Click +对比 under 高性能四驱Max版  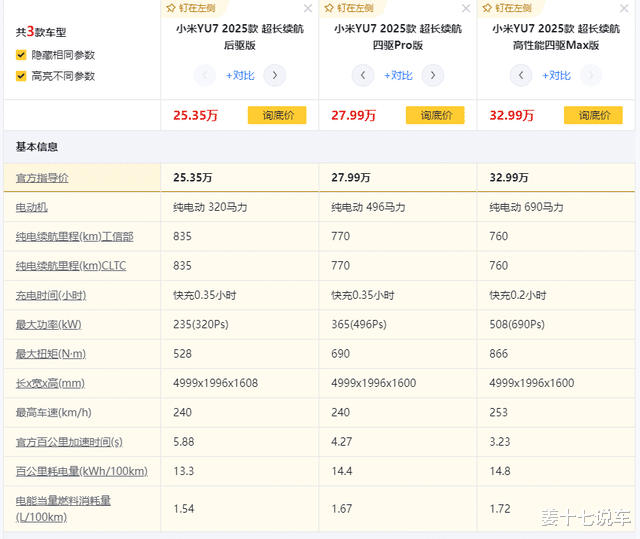point(556,75)
